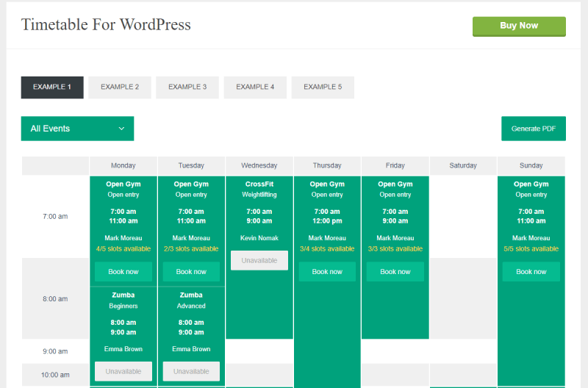Open the Wednesday CrossFit event title

point(259,184)
